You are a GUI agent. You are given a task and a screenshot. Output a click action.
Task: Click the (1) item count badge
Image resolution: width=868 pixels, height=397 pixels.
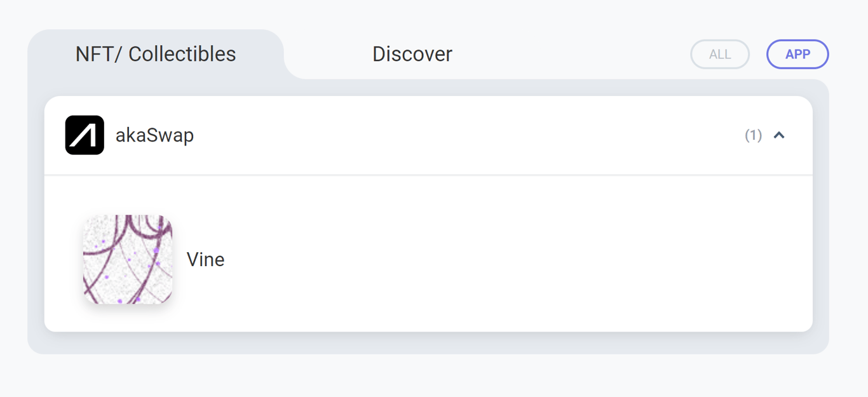pos(754,135)
